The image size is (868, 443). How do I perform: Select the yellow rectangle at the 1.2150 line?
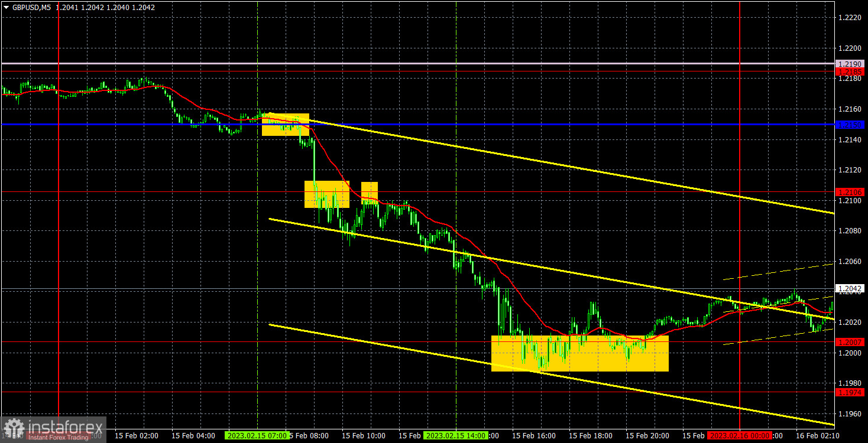286,125
